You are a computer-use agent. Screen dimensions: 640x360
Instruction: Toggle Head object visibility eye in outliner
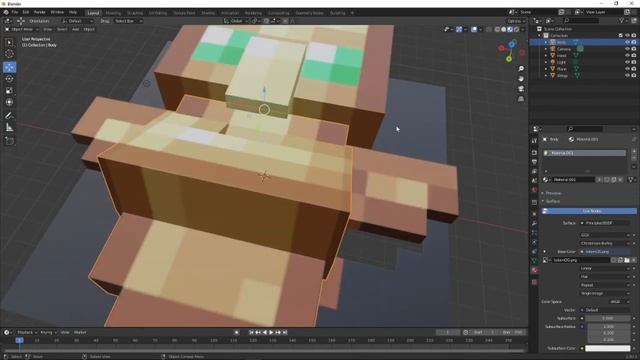point(627,56)
